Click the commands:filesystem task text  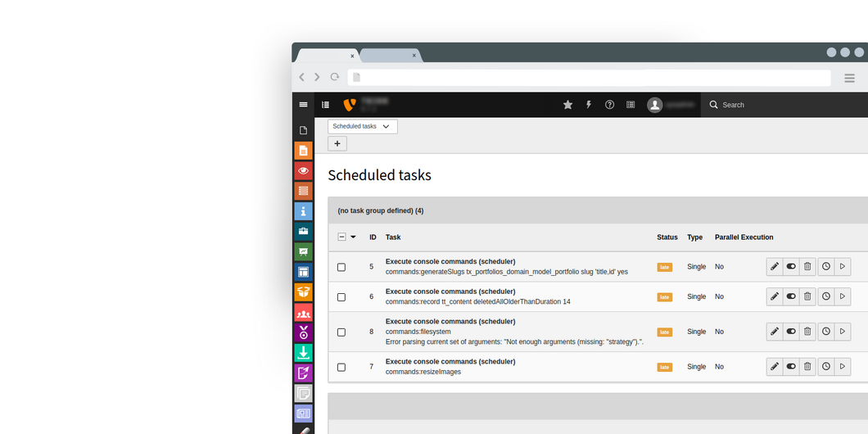pyautogui.click(x=418, y=332)
